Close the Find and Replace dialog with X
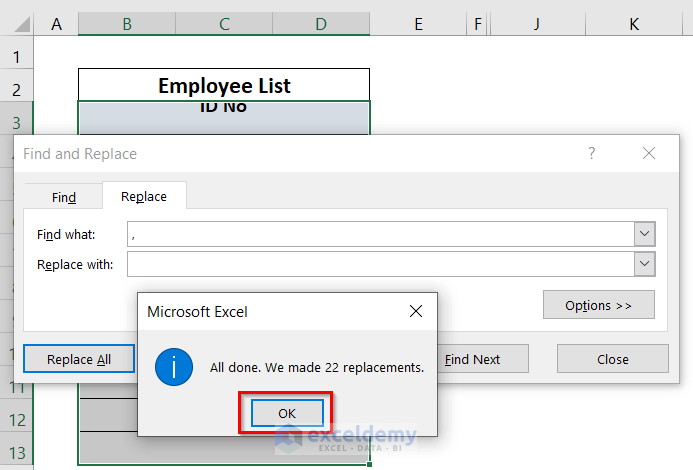The image size is (693, 470). click(x=649, y=153)
